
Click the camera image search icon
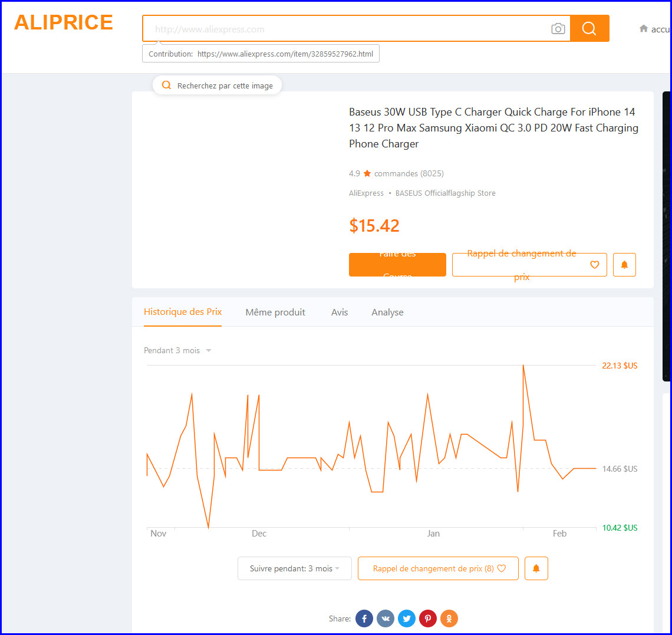558,29
